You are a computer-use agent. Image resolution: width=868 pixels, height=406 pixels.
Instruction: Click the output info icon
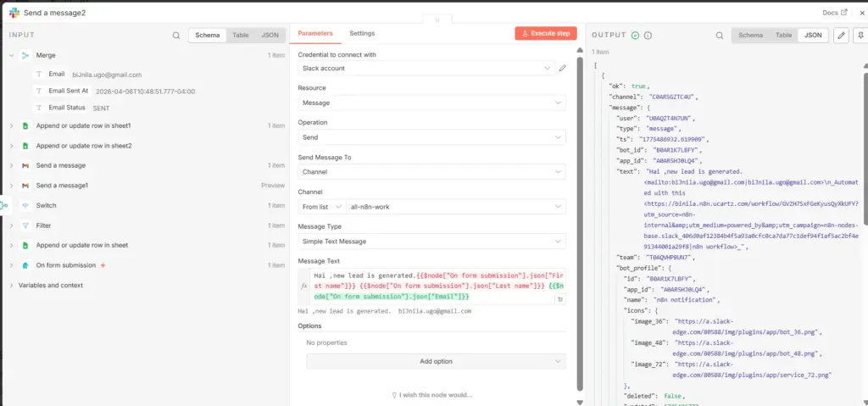[x=648, y=35]
